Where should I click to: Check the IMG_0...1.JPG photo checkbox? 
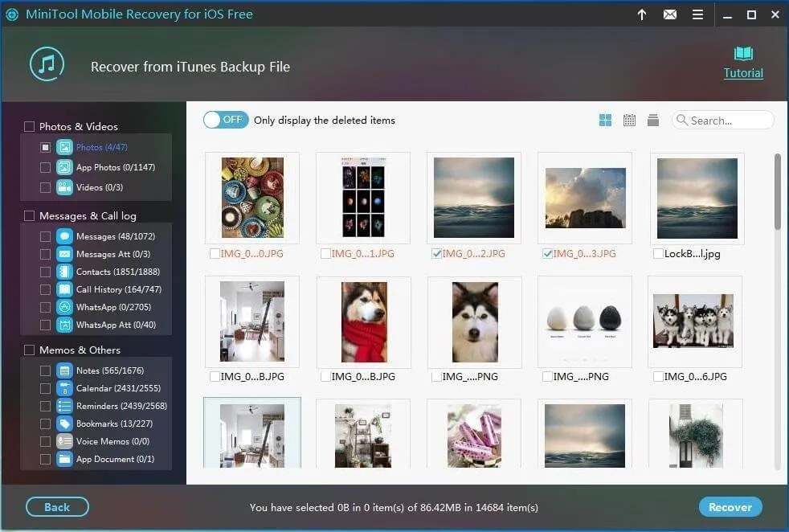325,254
